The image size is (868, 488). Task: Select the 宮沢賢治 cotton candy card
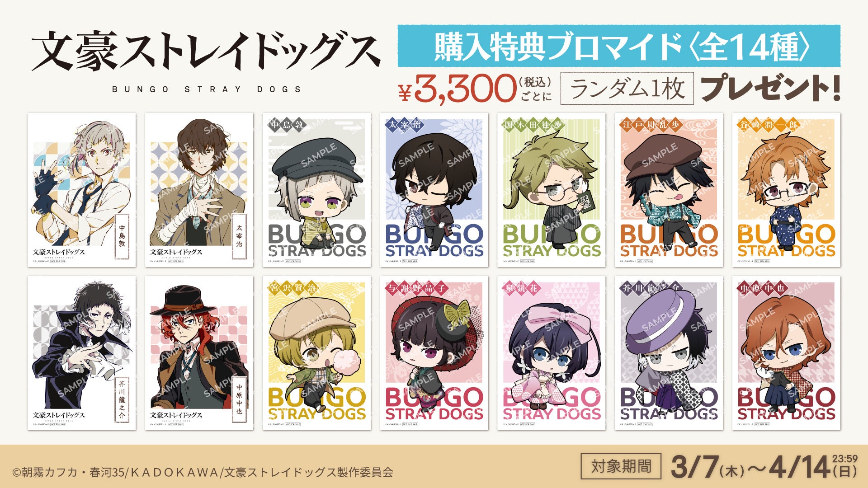(316, 353)
